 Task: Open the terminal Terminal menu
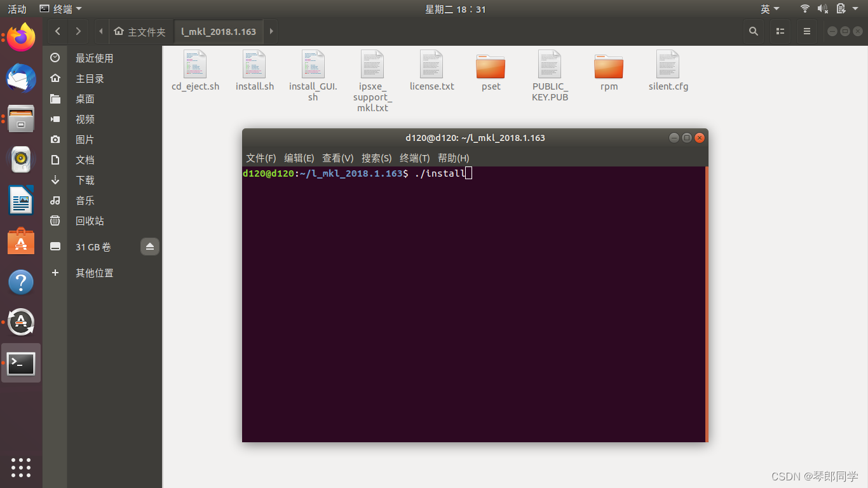click(414, 158)
